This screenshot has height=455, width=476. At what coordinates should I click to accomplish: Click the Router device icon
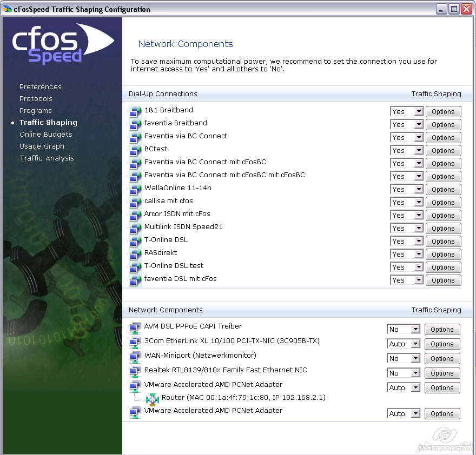153,399
